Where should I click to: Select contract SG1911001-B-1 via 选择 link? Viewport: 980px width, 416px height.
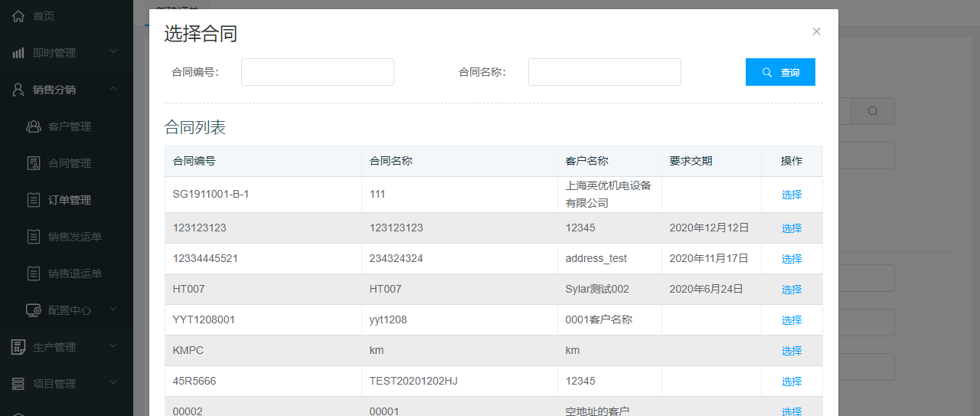[792, 195]
